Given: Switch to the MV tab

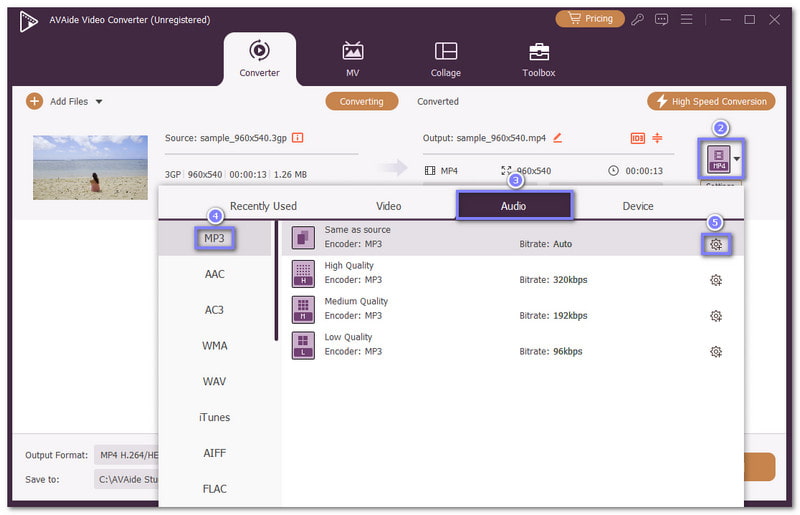Looking at the screenshot, I should coord(353,59).
